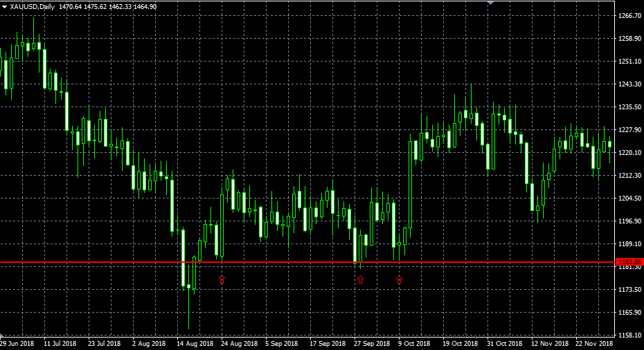The width and height of the screenshot is (644, 350).
Task: Click the red 1182.86 price label
Action: (x=629, y=261)
